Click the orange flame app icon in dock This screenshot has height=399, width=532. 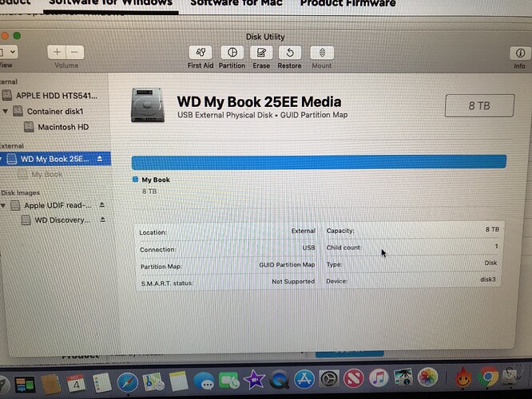pyautogui.click(x=463, y=377)
